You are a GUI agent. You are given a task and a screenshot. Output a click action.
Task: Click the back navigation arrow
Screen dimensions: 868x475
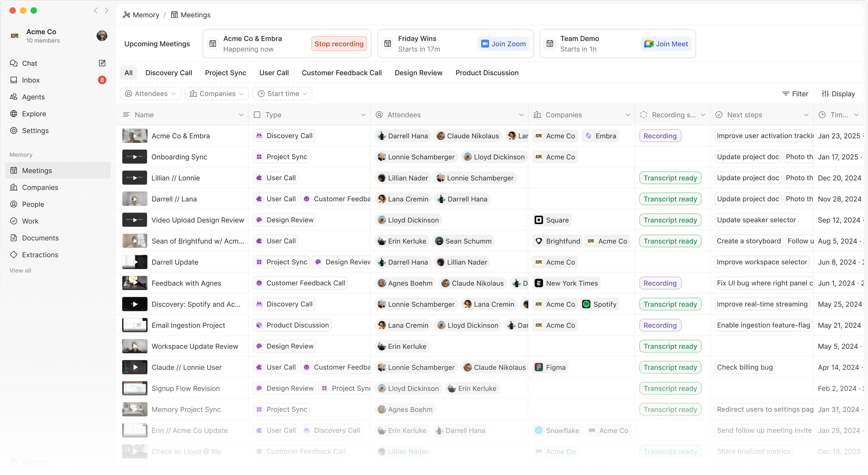coord(96,11)
